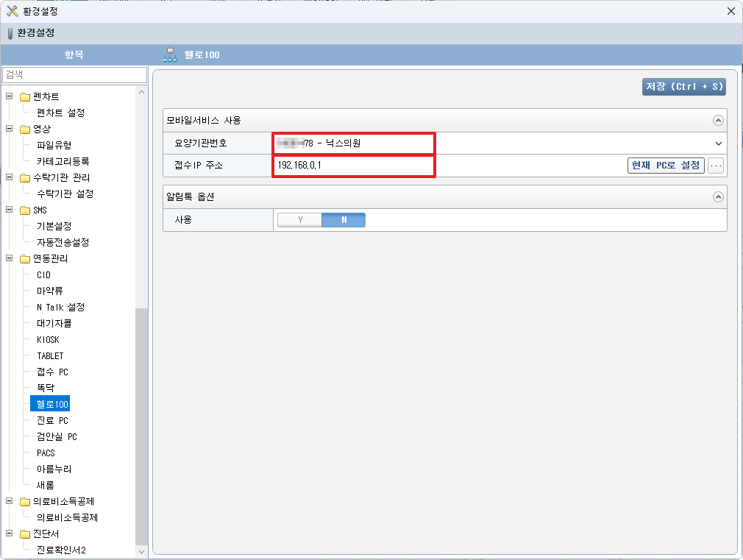
Task: Collapse the 알림톡 옵션 section
Action: click(718, 197)
